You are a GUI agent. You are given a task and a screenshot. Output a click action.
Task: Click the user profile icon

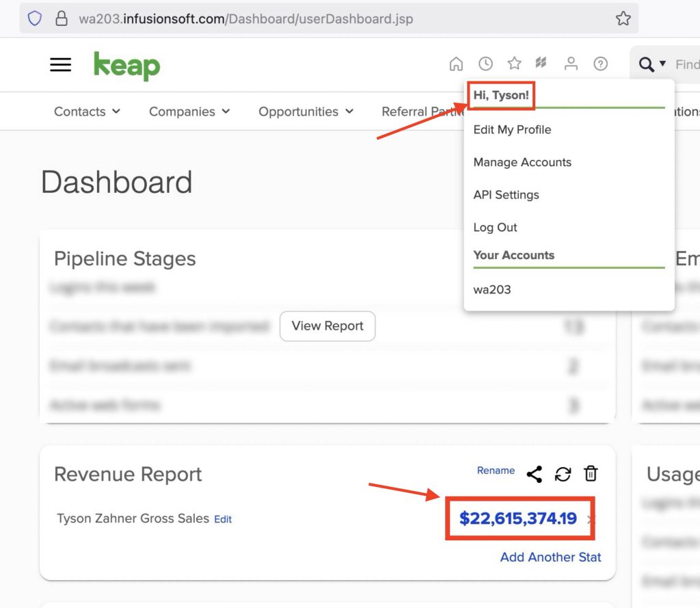tap(571, 64)
